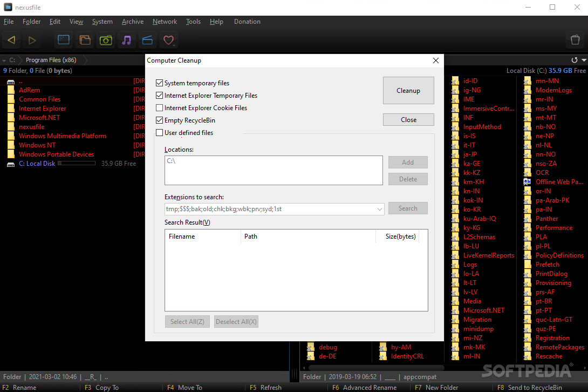Open the System menu
Viewport: 588px width, 392px height.
click(x=102, y=22)
